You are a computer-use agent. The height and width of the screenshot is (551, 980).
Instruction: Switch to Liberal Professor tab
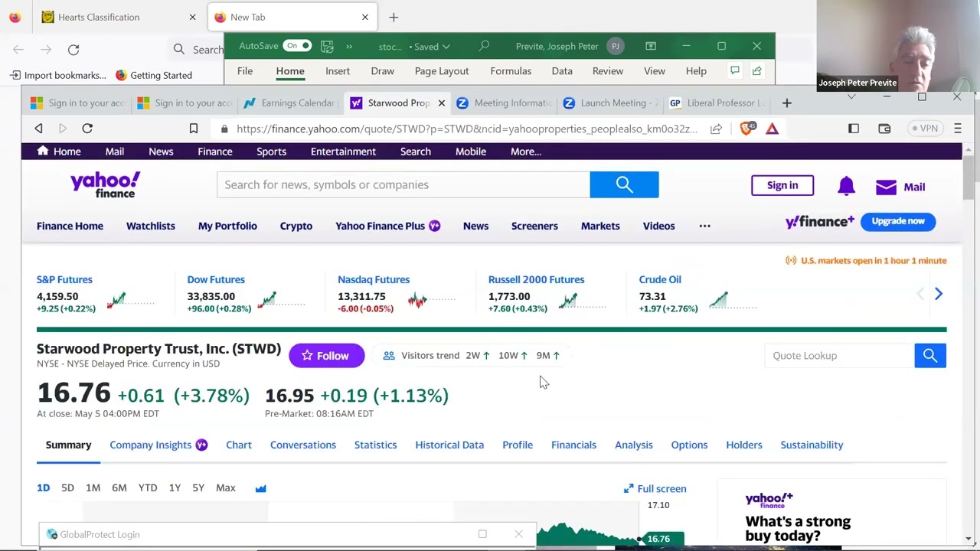[717, 103]
